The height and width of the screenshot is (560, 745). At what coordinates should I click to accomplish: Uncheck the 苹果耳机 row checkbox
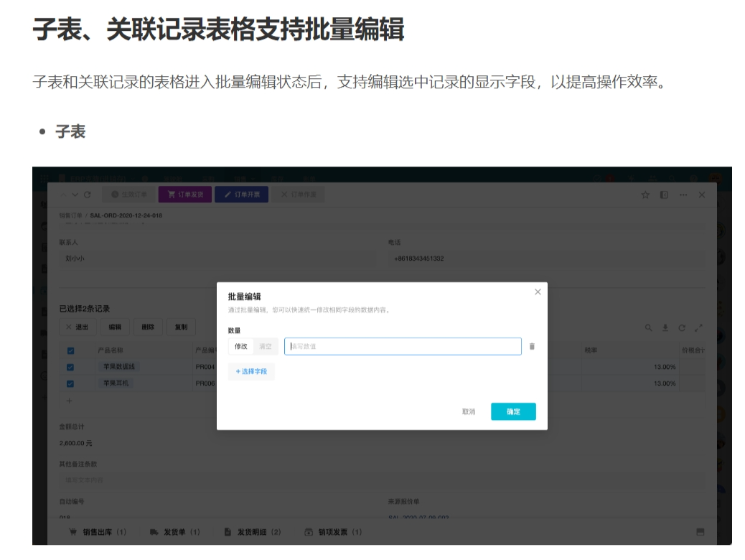click(70, 383)
